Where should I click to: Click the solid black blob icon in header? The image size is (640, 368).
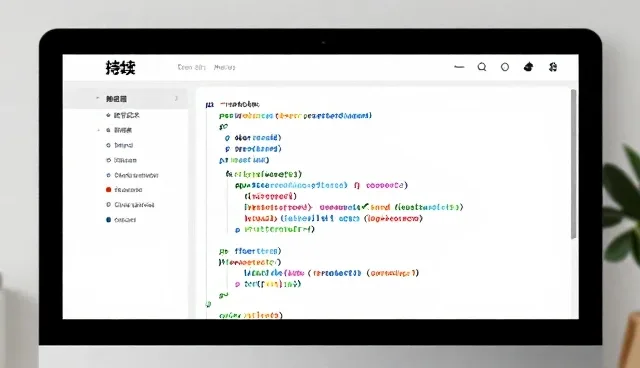[x=528, y=67]
